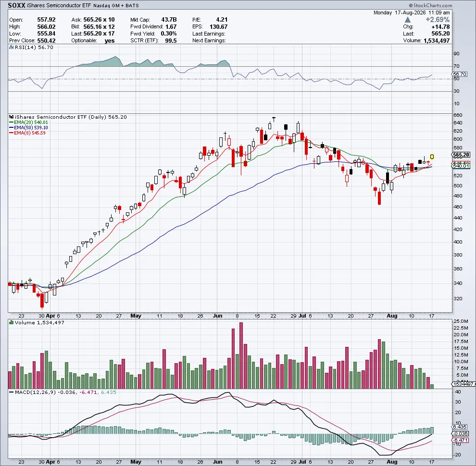The width and height of the screenshot is (476, 466).
Task: Click the Bid quote 565.16 x 12
Action: [x=99, y=26]
